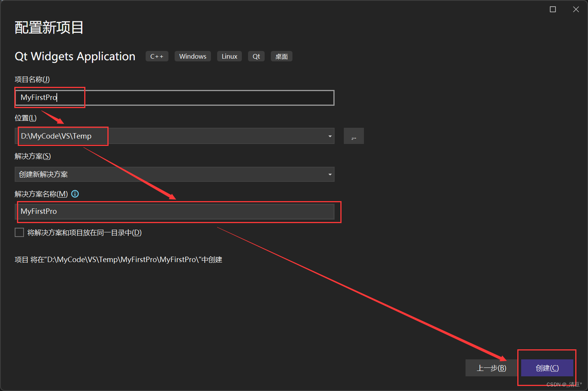Viewport: 588px width, 391px height.
Task: Click the Linux tag
Action: point(229,56)
